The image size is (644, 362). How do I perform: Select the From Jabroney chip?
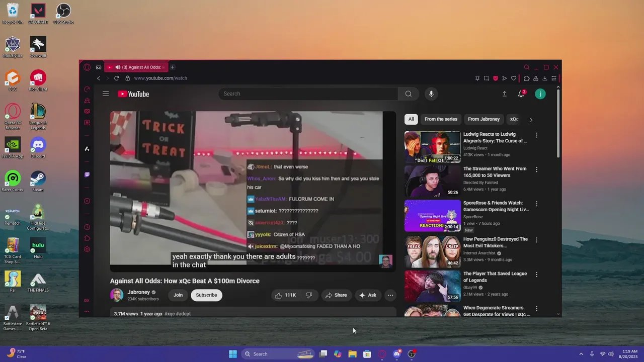[484, 119]
